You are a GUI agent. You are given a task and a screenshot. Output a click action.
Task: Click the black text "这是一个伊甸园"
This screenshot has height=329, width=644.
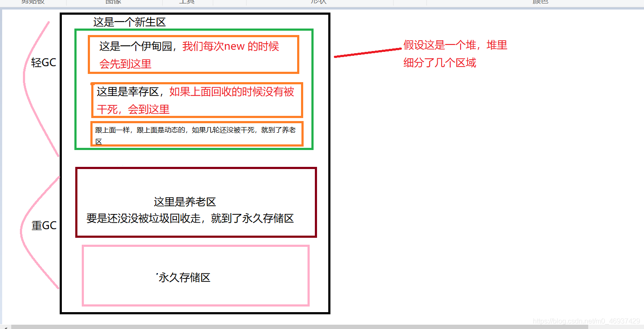coord(136,46)
